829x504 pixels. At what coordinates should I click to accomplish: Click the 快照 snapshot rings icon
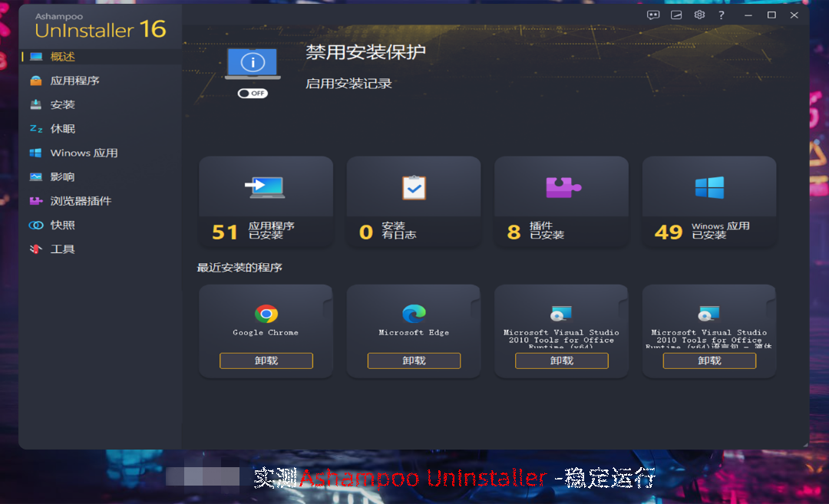click(x=36, y=225)
